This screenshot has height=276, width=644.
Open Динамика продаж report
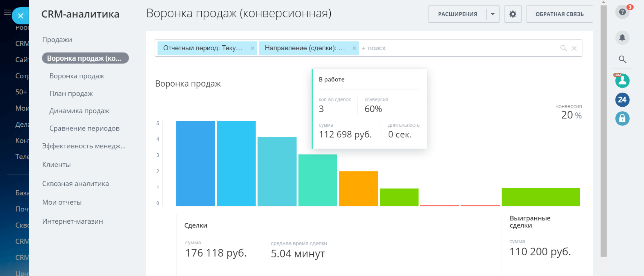[79, 111]
